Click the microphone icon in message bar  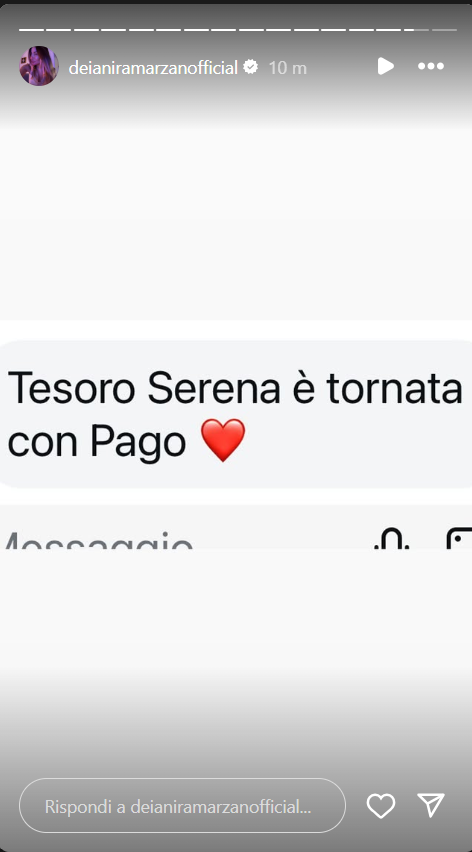pyautogui.click(x=392, y=538)
